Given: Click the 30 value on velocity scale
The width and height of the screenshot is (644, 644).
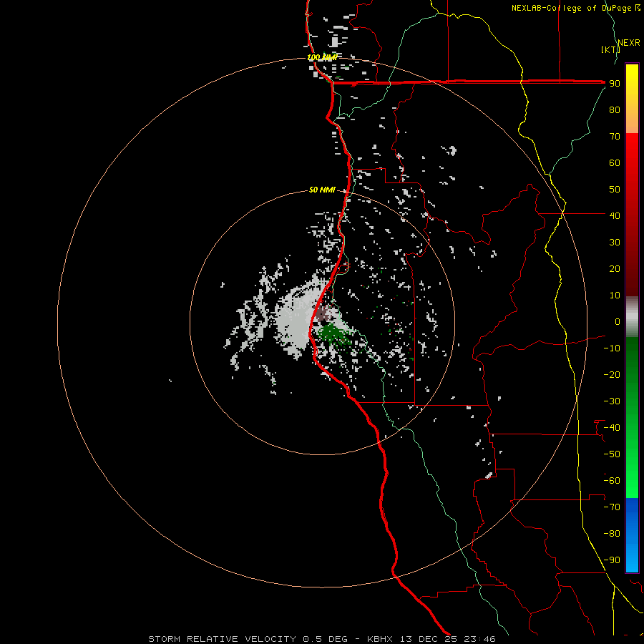Looking at the screenshot, I should 615,243.
